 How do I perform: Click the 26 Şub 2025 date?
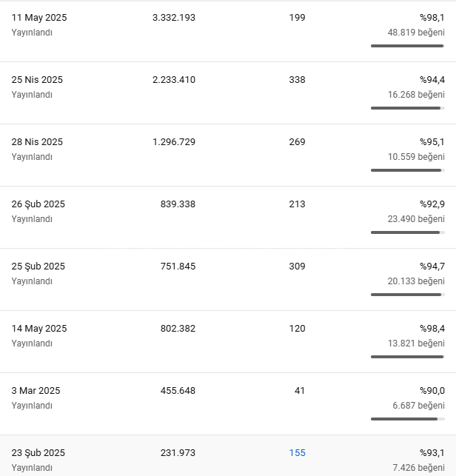pyautogui.click(x=38, y=204)
